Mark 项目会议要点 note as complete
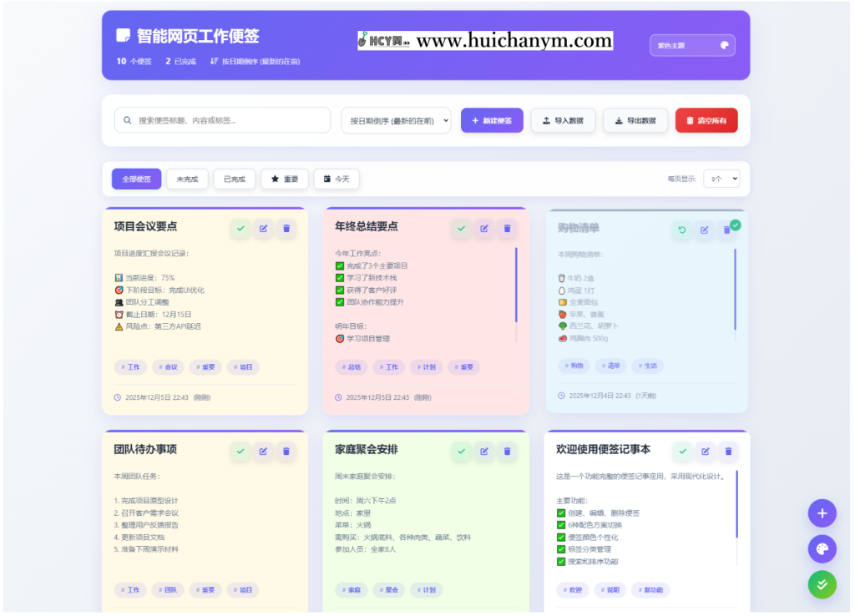Image resolution: width=855 pixels, height=616 pixels. [x=240, y=228]
